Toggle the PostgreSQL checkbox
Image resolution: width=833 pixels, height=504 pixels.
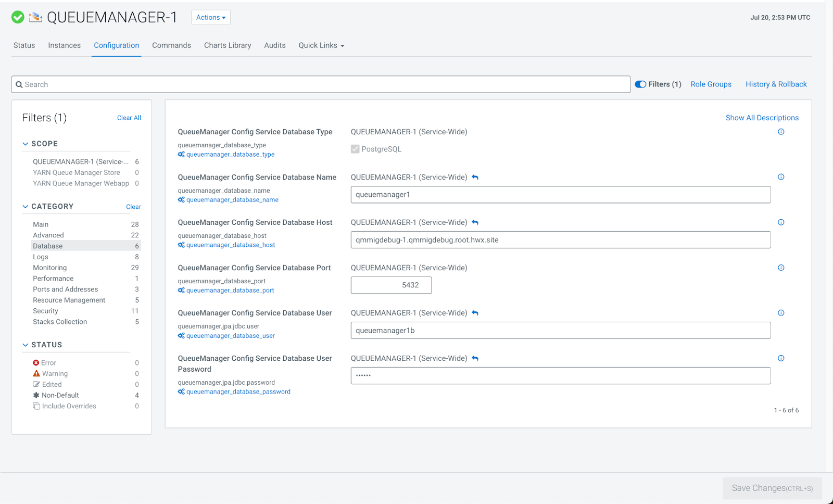point(355,149)
